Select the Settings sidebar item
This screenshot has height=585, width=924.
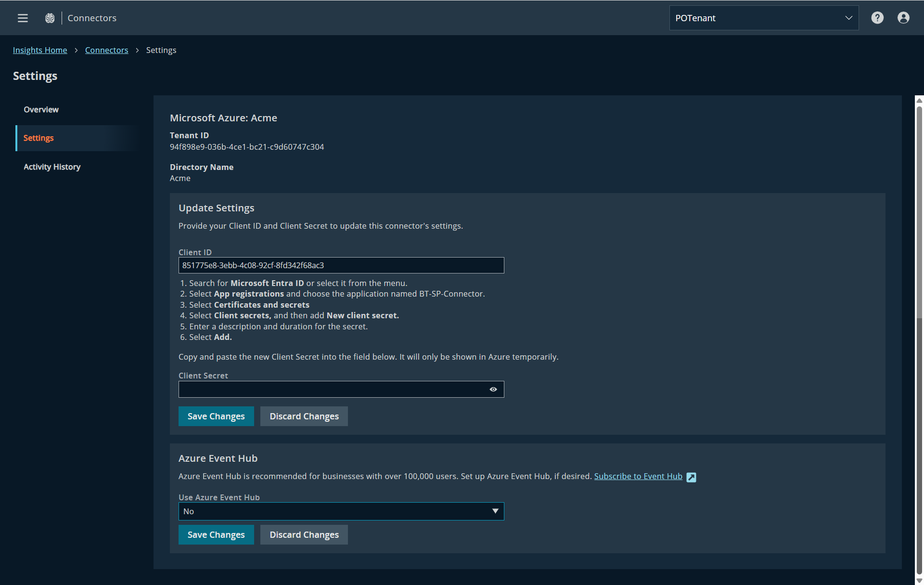pos(38,138)
